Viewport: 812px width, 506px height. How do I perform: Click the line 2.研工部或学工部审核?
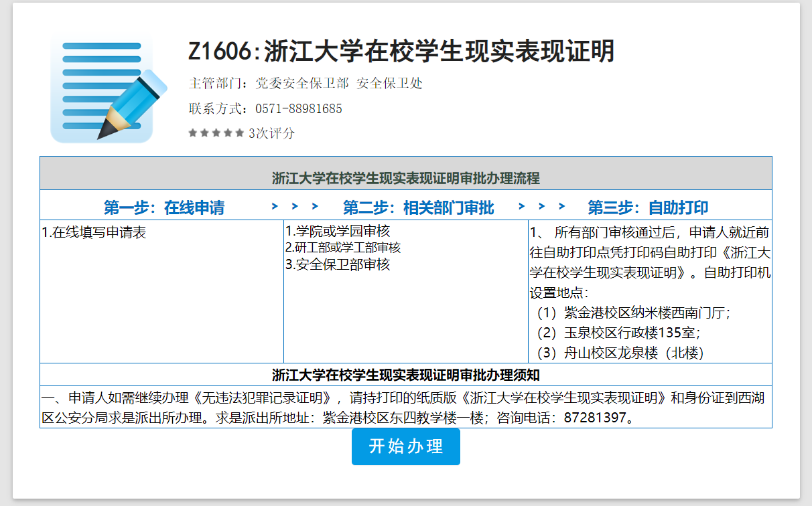(343, 248)
